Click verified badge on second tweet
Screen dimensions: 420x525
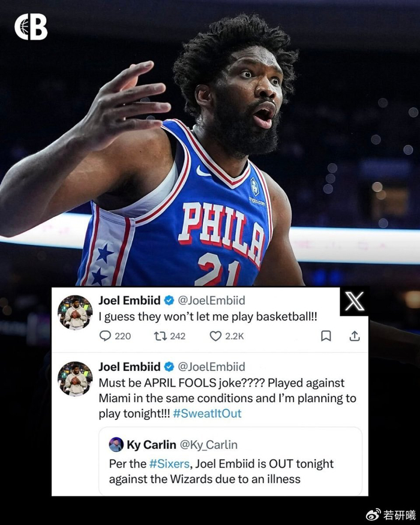pyautogui.click(x=169, y=367)
